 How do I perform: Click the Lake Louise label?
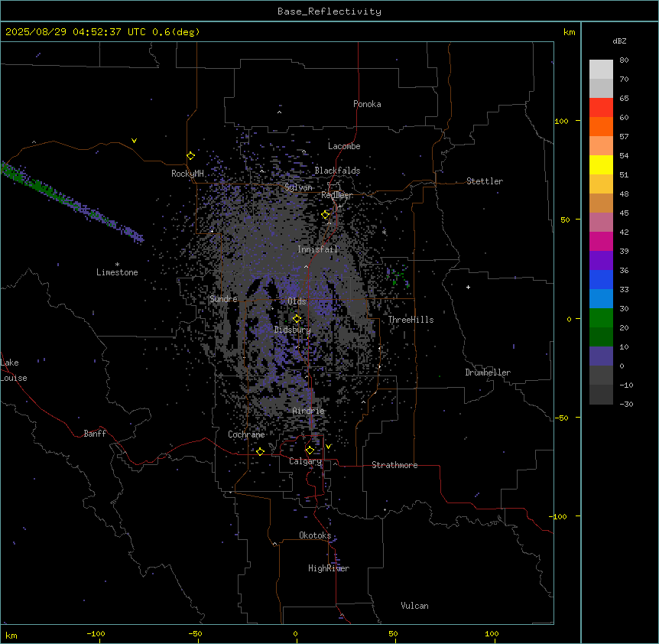coord(14,370)
